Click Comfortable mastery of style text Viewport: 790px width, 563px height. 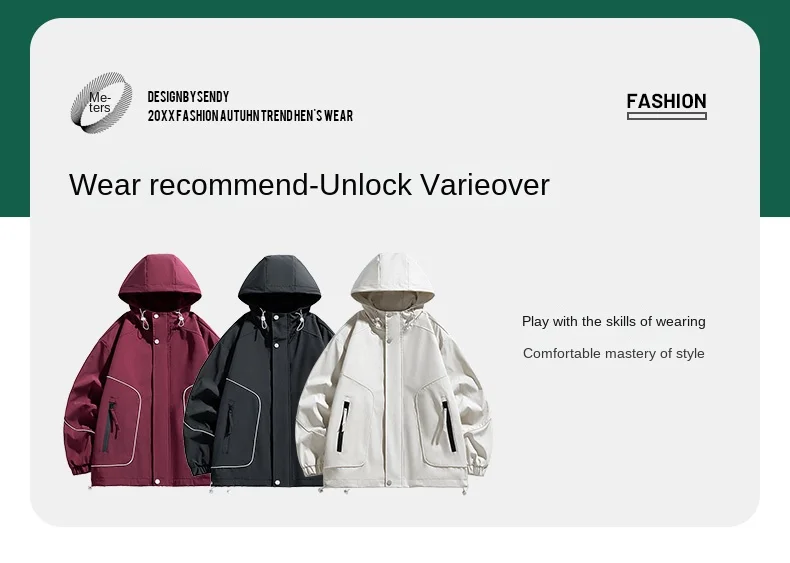point(614,353)
